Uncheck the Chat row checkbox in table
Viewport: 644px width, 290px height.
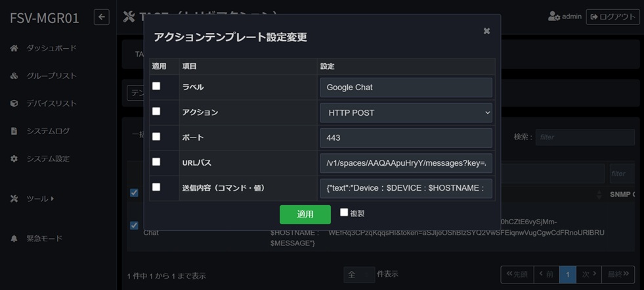(x=134, y=226)
